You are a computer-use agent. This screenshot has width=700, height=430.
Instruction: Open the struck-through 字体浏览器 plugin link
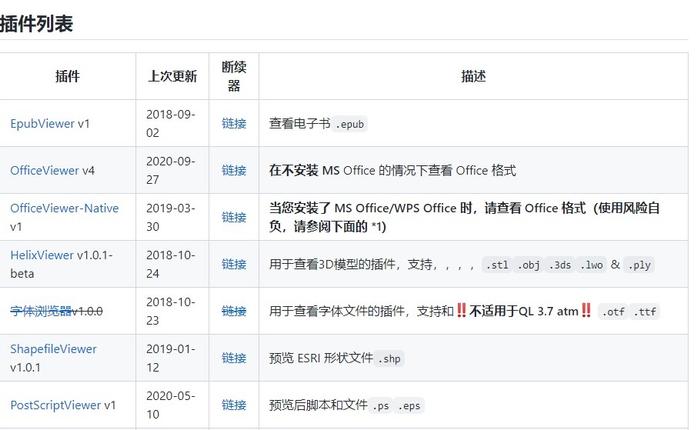point(41,311)
